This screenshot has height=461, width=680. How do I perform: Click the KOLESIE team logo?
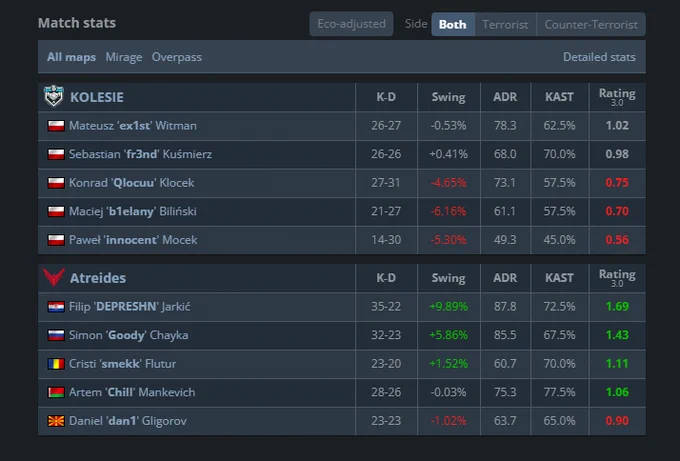point(54,96)
